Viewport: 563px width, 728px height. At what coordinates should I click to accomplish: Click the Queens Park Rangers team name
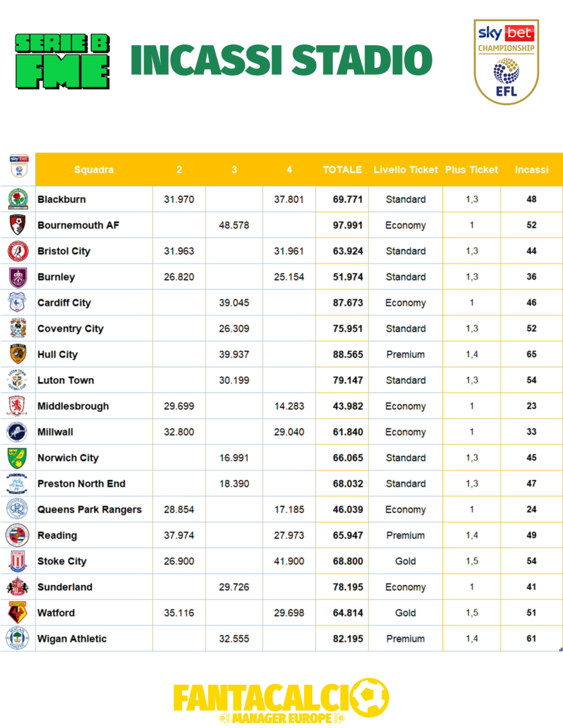(90, 510)
